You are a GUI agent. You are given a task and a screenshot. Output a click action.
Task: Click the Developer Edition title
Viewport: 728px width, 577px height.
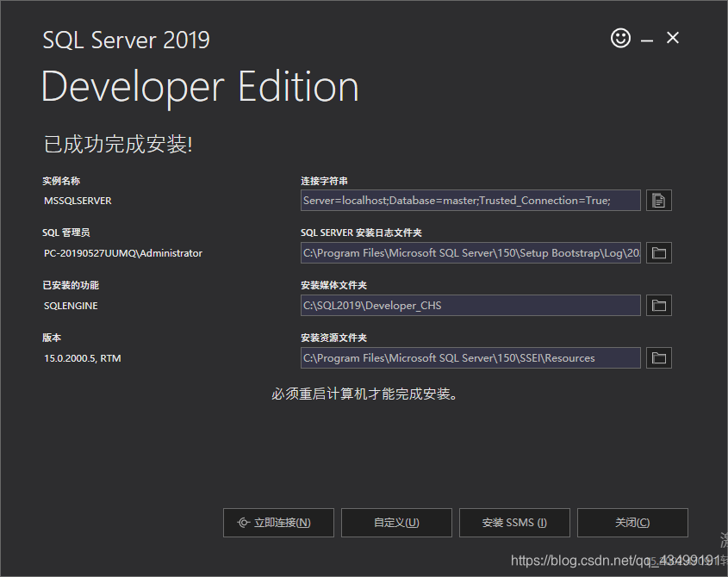tap(200, 88)
